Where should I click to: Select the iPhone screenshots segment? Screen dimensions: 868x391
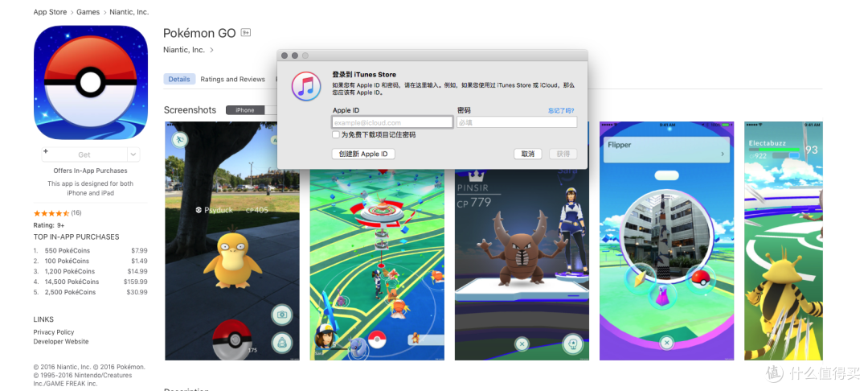tap(245, 110)
